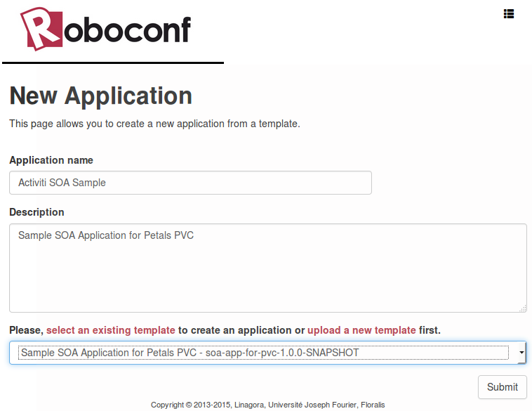Click the word "Please," above the template selector
The width and height of the screenshot is (532, 411).
[x=26, y=330]
